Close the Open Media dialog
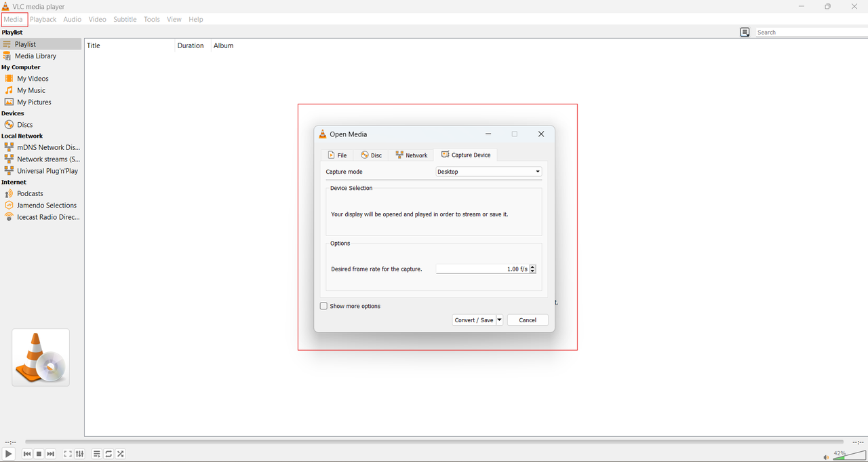This screenshot has height=462, width=868. [x=541, y=134]
